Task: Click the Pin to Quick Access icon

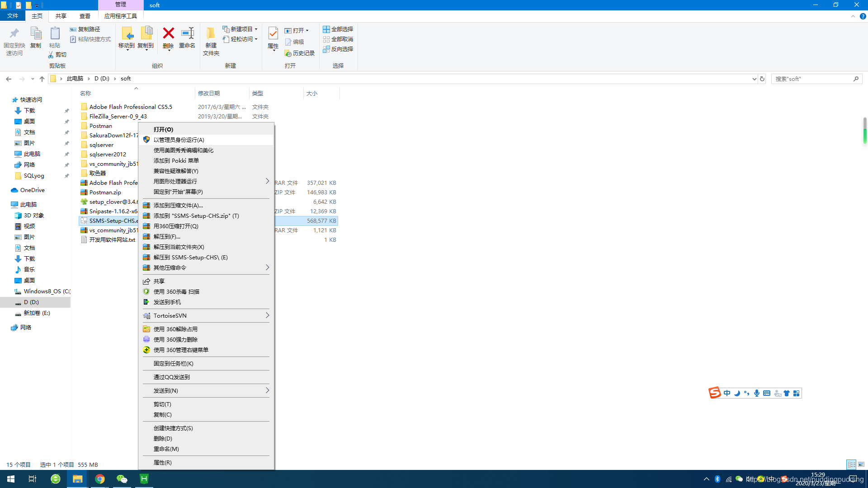Action: (14, 34)
